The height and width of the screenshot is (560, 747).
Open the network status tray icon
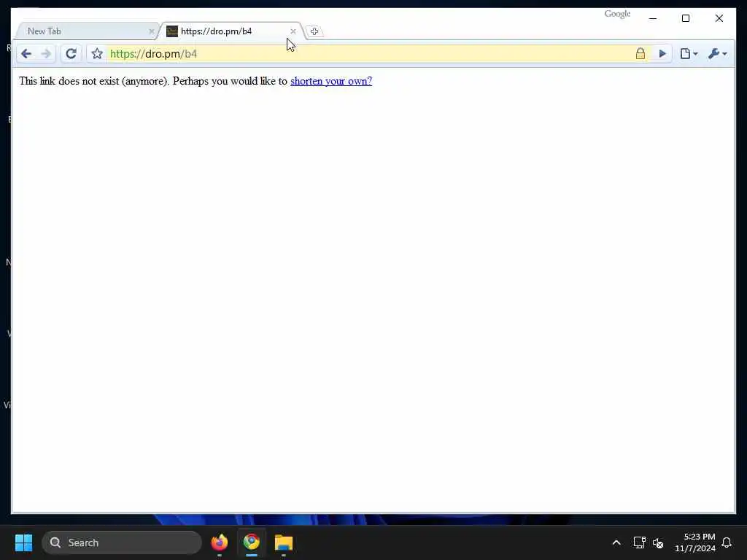coord(639,542)
